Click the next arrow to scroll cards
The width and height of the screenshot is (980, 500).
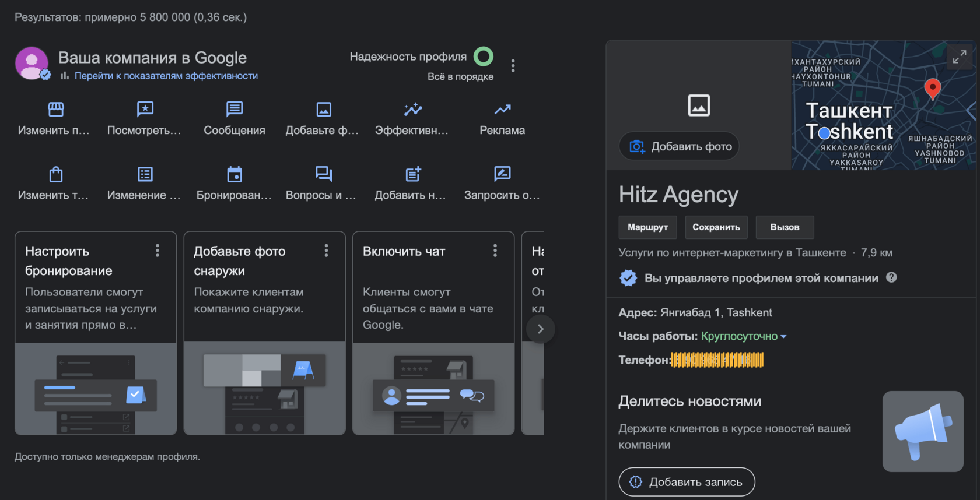(x=541, y=329)
